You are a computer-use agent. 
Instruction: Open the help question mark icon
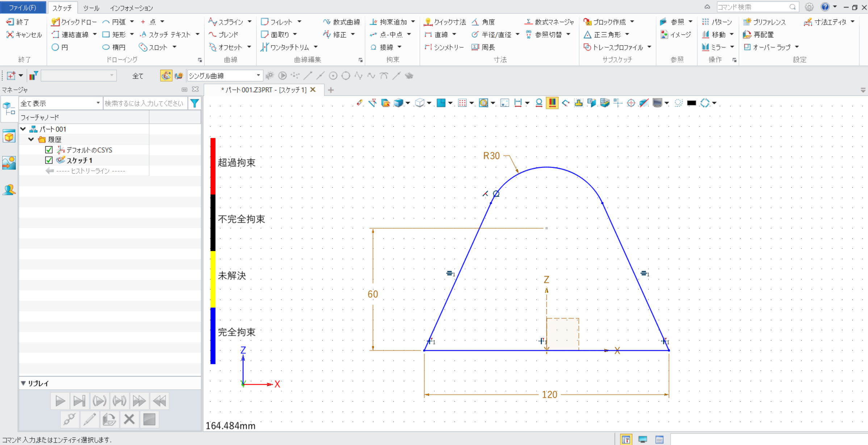pyautogui.click(x=825, y=7)
